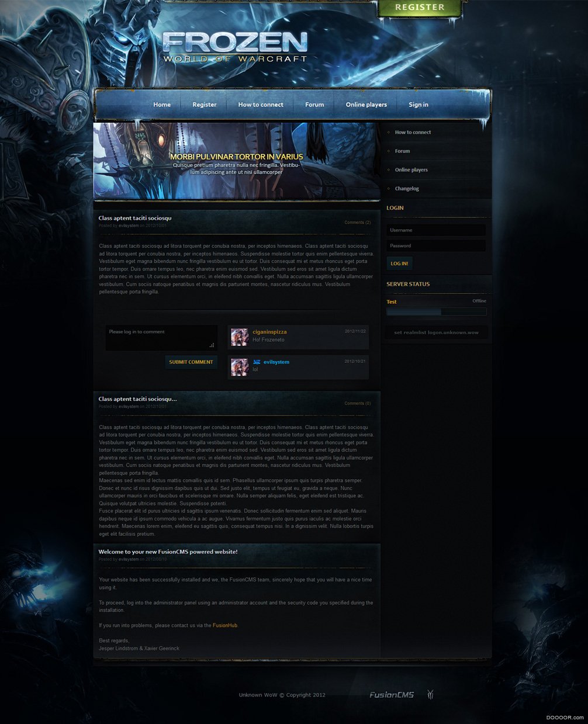This screenshot has height=724, width=588.
Task: Click the set realmlist logon.unknown.wow text
Action: [436, 332]
